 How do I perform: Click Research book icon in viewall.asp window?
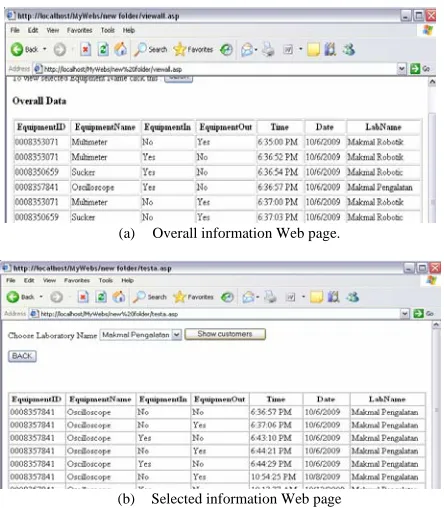330,50
